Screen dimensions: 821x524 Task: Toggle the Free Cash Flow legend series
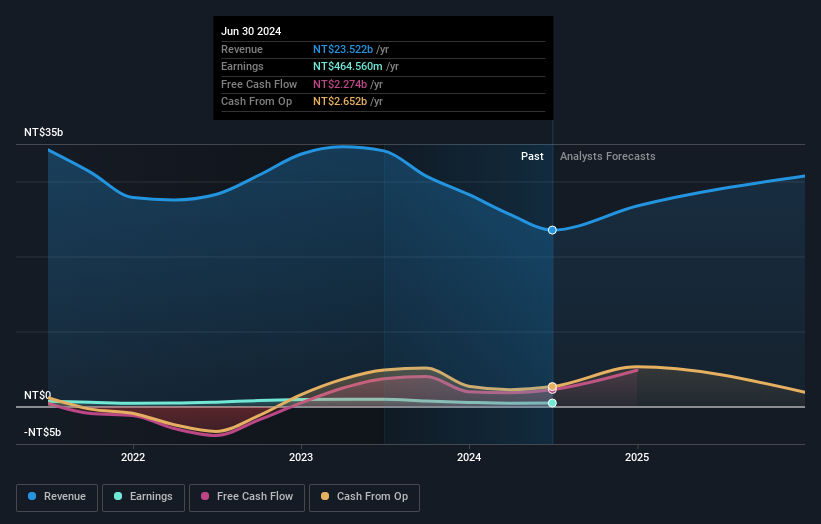247,497
